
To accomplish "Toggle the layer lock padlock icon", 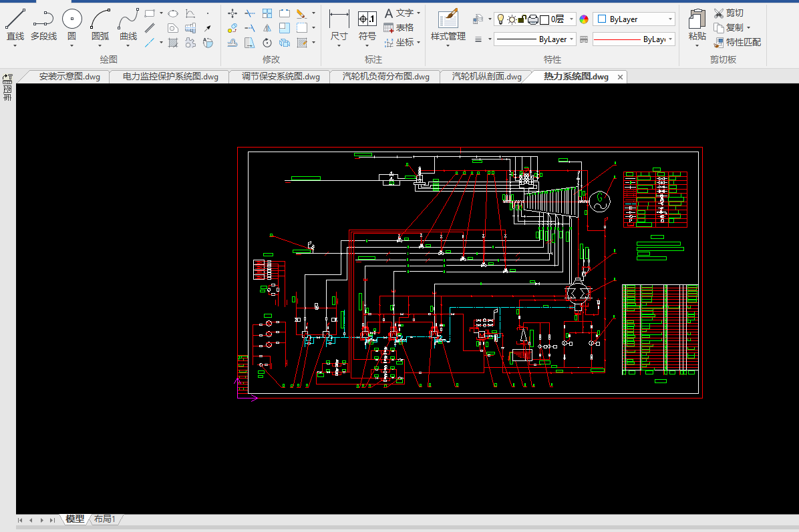I will pos(522,19).
